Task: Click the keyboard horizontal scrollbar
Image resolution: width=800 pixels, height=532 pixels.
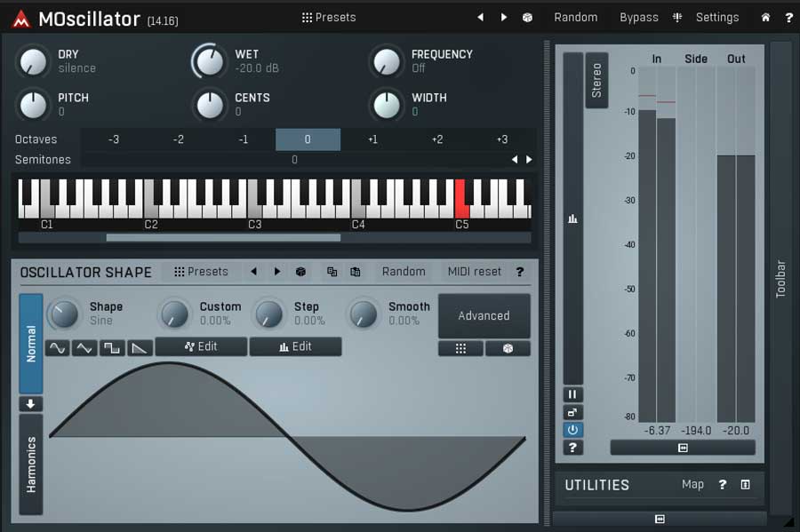Action: (x=223, y=237)
